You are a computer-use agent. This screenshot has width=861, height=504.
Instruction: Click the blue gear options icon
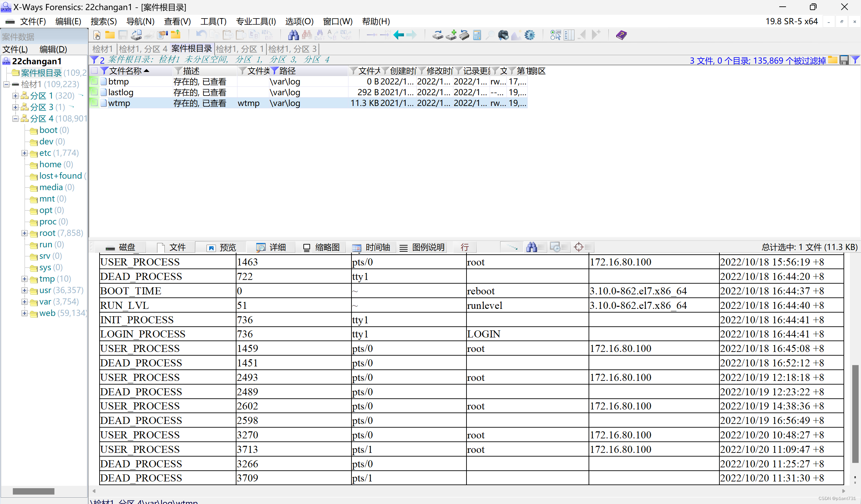(x=529, y=35)
